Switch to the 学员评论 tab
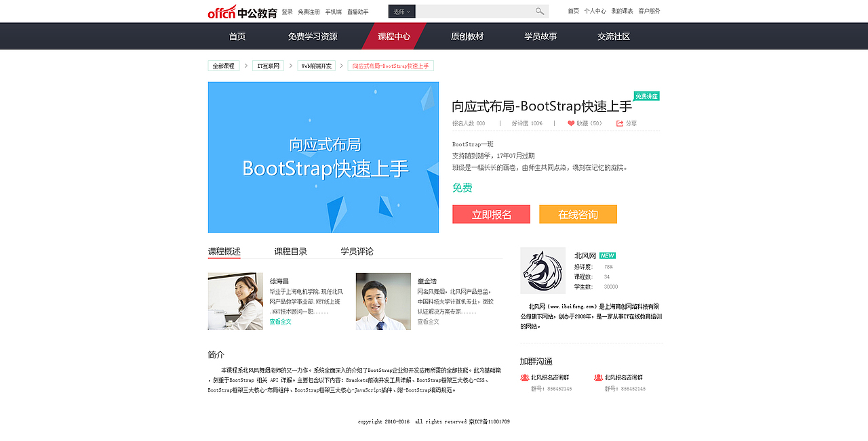 coord(357,251)
